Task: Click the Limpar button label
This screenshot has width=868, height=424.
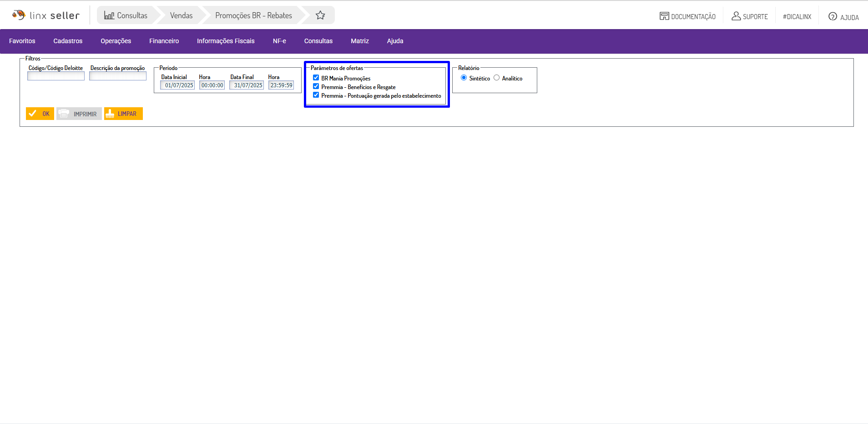Action: click(127, 114)
